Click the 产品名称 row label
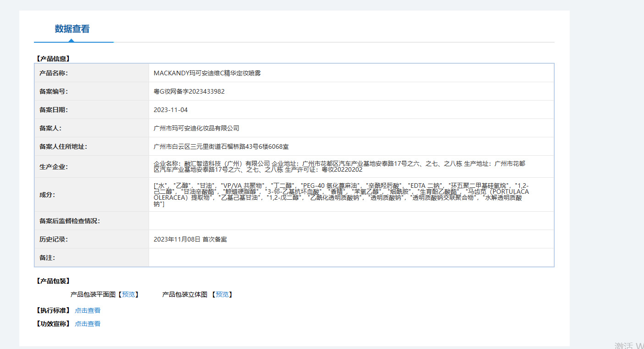 [54, 73]
